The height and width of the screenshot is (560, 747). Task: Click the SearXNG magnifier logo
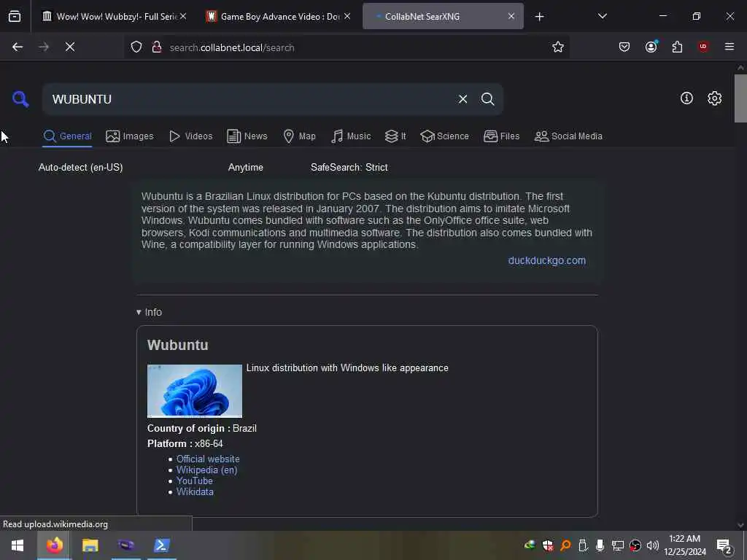[20, 99]
